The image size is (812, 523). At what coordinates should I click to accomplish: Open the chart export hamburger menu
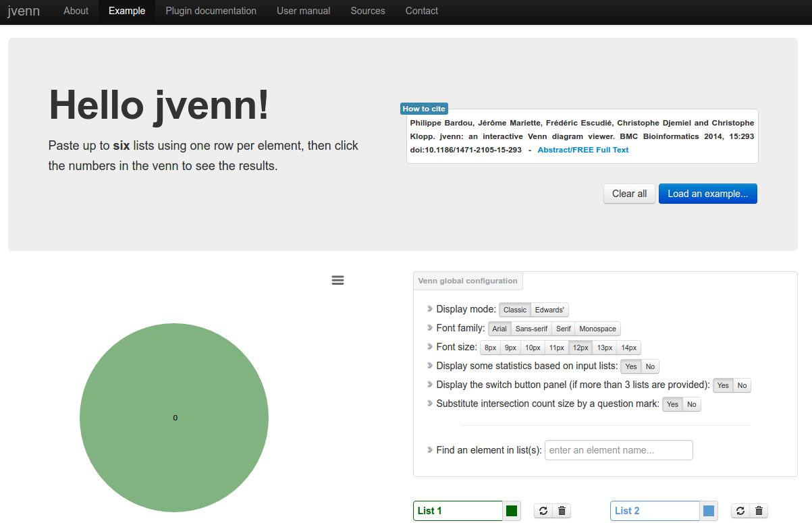pyautogui.click(x=338, y=280)
